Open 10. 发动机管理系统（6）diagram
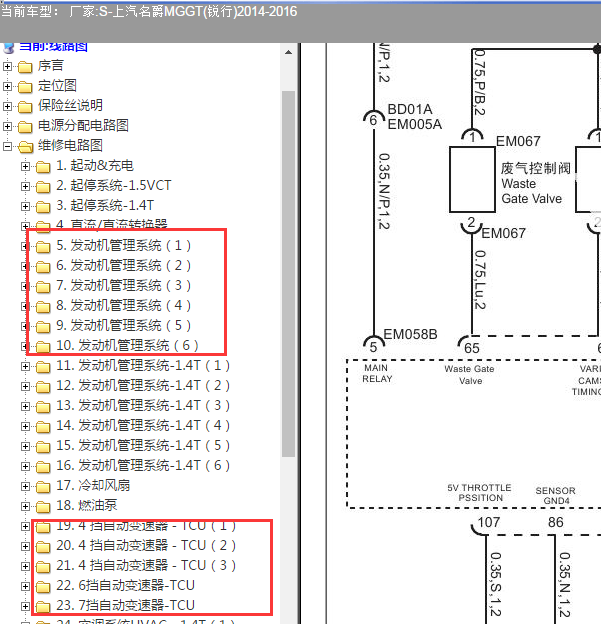 (127, 345)
